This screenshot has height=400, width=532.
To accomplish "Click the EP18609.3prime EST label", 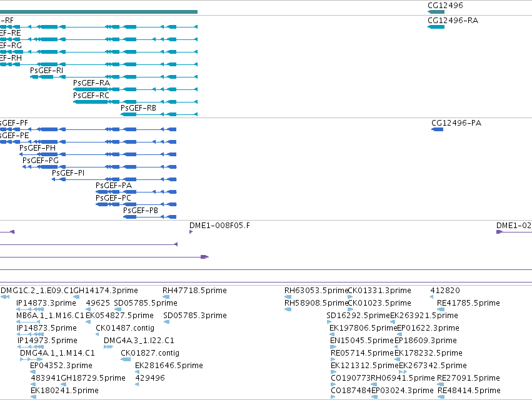I will 426,341.
